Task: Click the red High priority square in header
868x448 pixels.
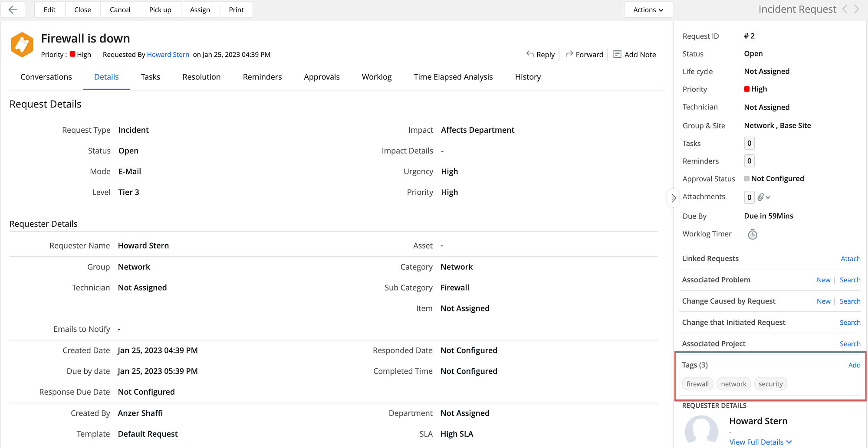Action: (x=72, y=54)
